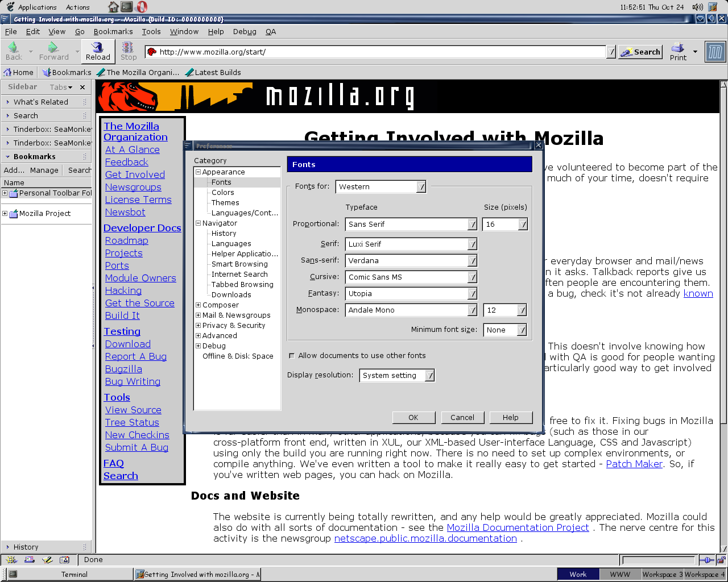Click the Mozilla throbber logo icon

[x=715, y=52]
